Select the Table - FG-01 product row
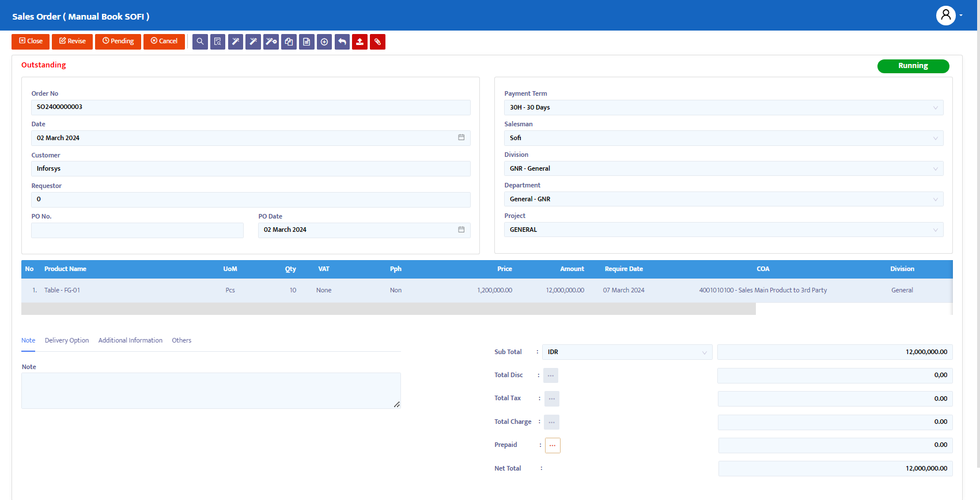Viewport: 980px width, 500px height. [x=487, y=291]
